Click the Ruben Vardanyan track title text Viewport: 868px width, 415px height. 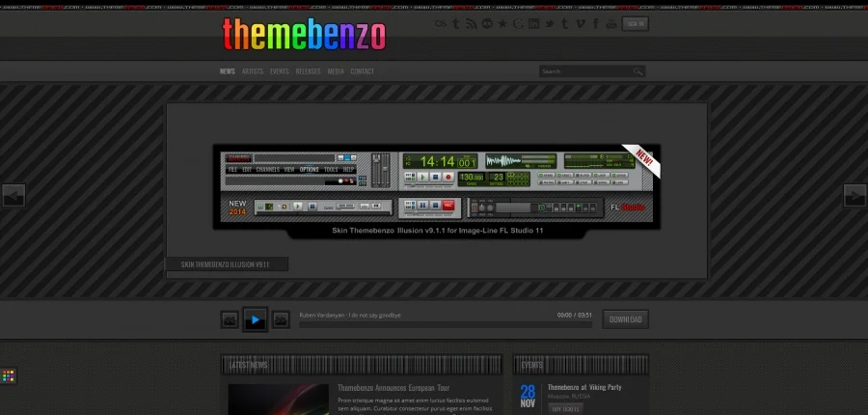click(350, 316)
